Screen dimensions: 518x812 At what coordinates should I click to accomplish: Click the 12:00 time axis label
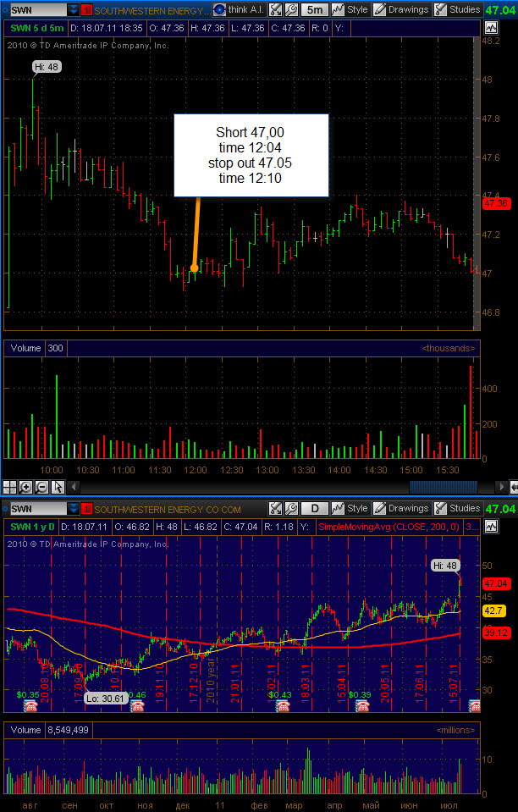pyautogui.click(x=195, y=470)
